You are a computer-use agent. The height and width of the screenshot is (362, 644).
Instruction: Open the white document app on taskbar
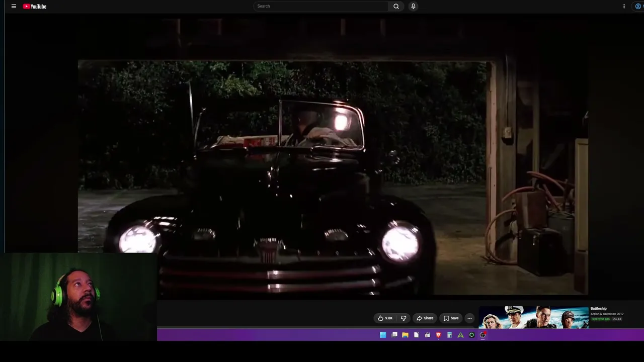coord(416,335)
